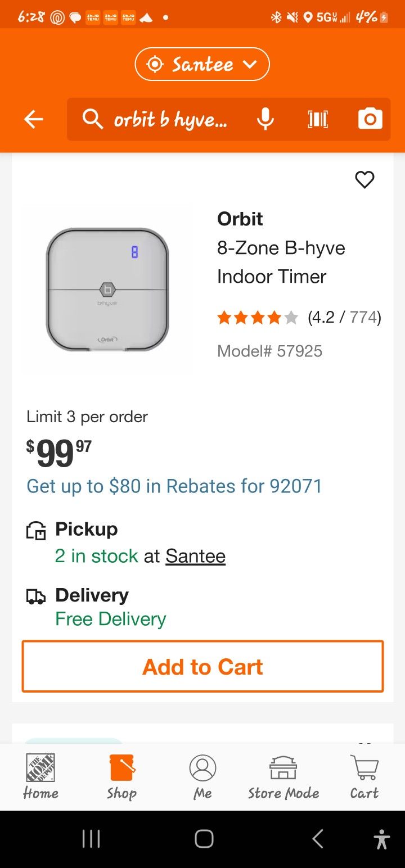Expand the Santee store selector dropdown

pyautogui.click(x=202, y=65)
